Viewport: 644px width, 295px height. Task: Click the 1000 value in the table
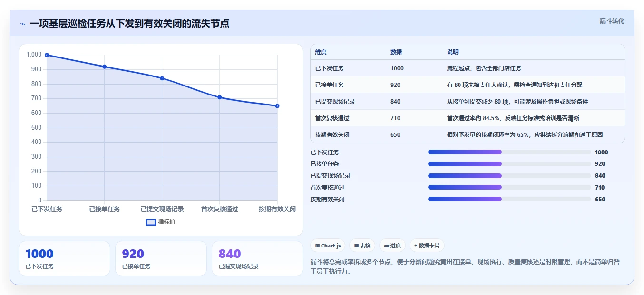397,68
